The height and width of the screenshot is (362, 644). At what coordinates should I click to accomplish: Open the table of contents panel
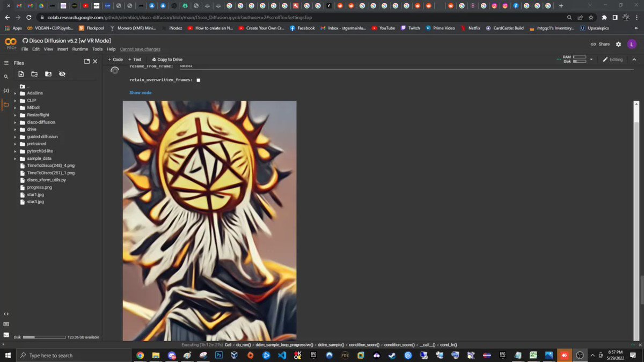pos(6,63)
